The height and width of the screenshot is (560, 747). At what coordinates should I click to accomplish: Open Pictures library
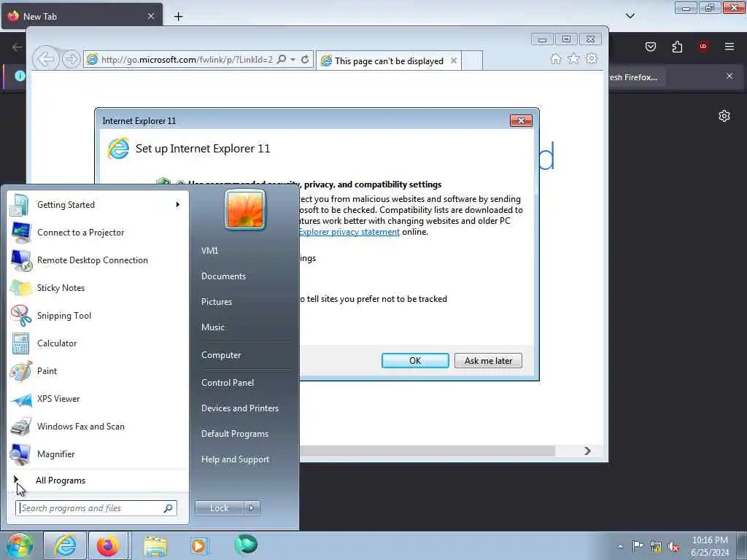[x=217, y=302]
